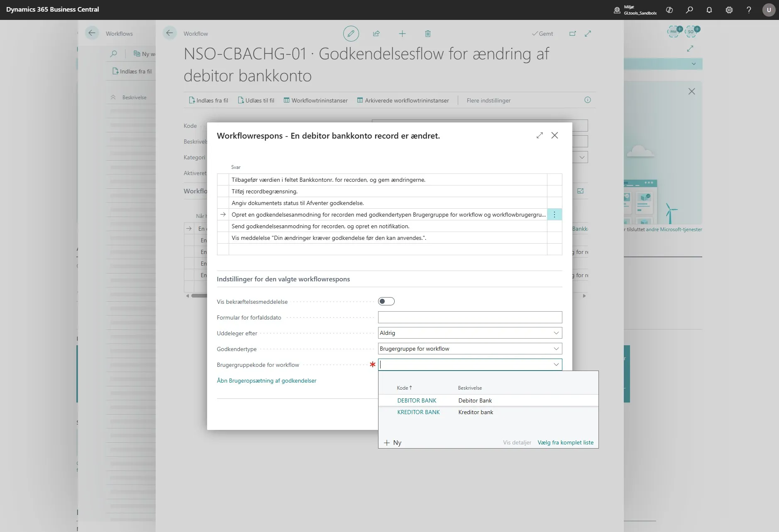This screenshot has width=779, height=532.
Task: Click Beskrivelse column header in lookup
Action: pyautogui.click(x=470, y=388)
